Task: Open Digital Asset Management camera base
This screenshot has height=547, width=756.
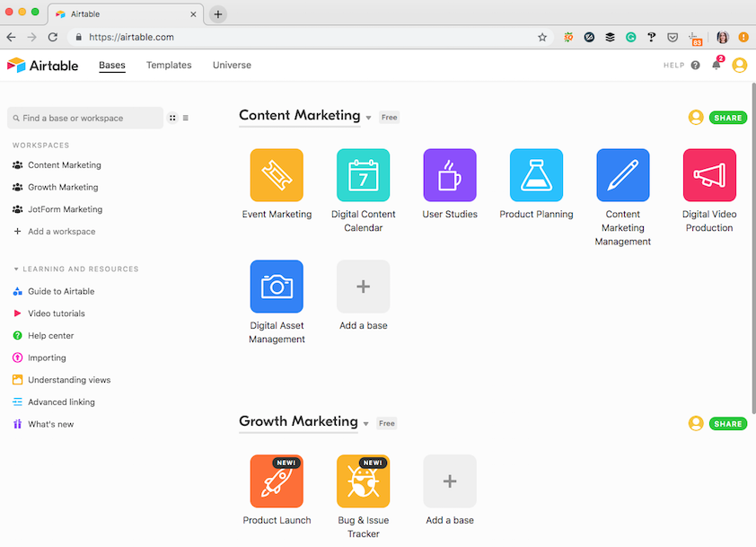Action: [277, 287]
